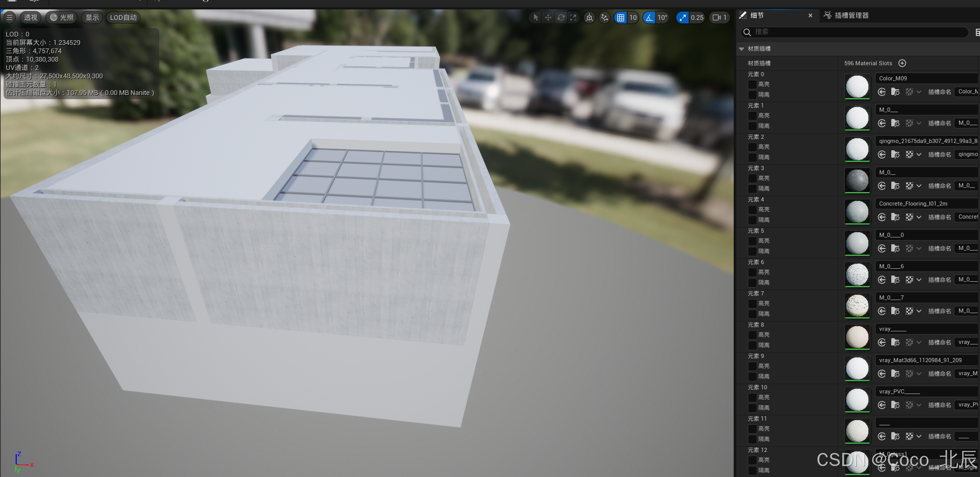Open textures checker icon for 元素 7
This screenshot has height=477, width=980.
[x=910, y=311]
